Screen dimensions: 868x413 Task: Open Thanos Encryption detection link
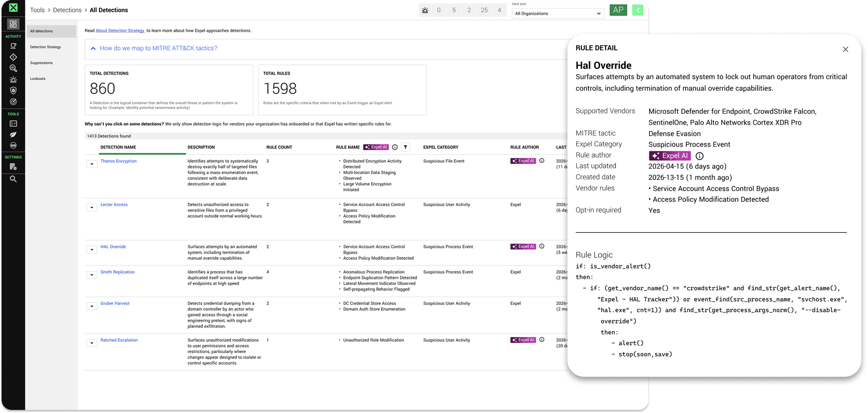coord(118,161)
